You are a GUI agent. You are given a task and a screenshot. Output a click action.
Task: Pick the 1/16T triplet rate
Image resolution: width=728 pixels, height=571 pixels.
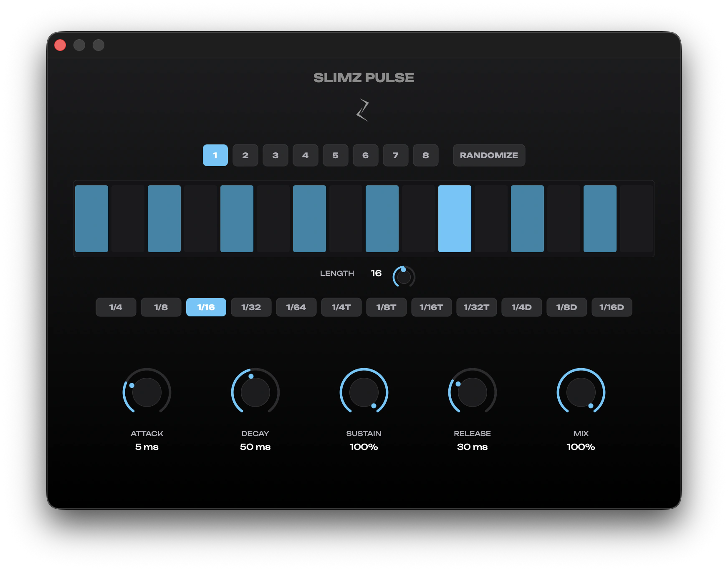point(432,307)
